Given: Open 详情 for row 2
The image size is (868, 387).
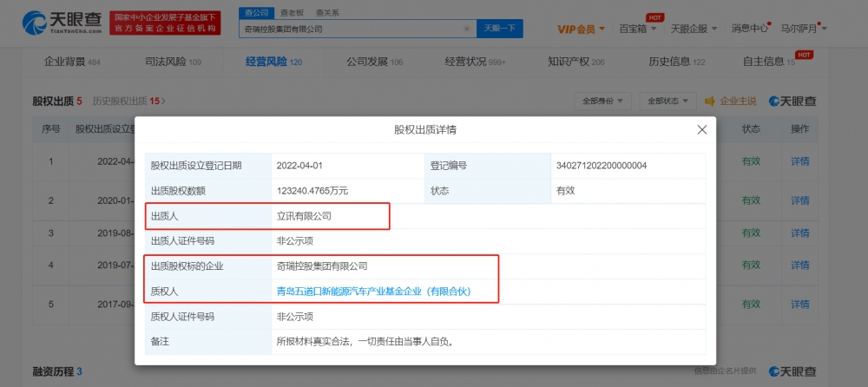Looking at the screenshot, I should click(800, 200).
